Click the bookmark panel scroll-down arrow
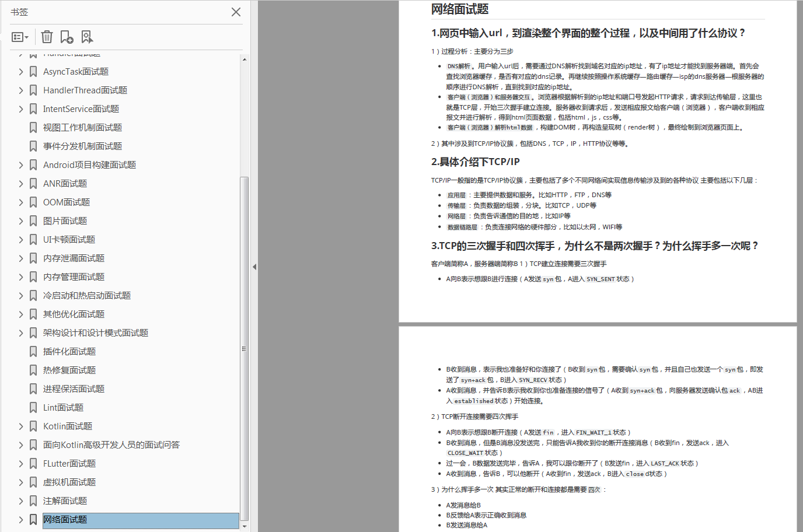The width and height of the screenshot is (803, 532). [x=245, y=526]
